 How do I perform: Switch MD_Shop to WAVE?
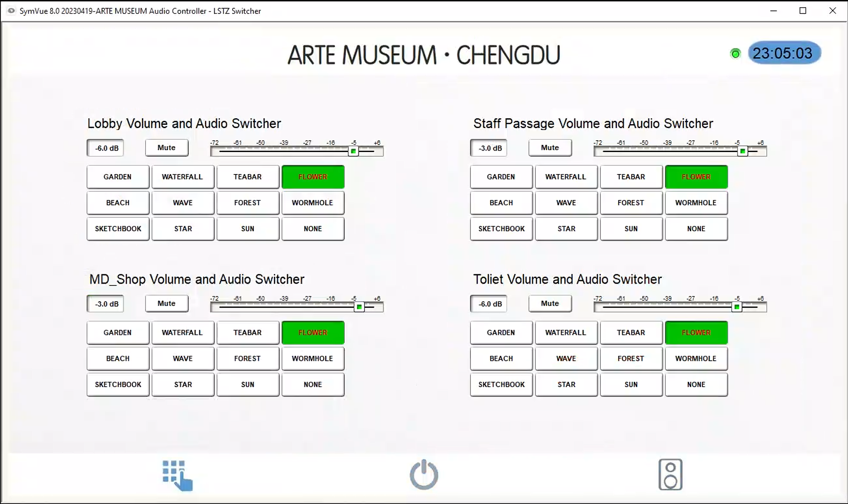click(x=183, y=359)
